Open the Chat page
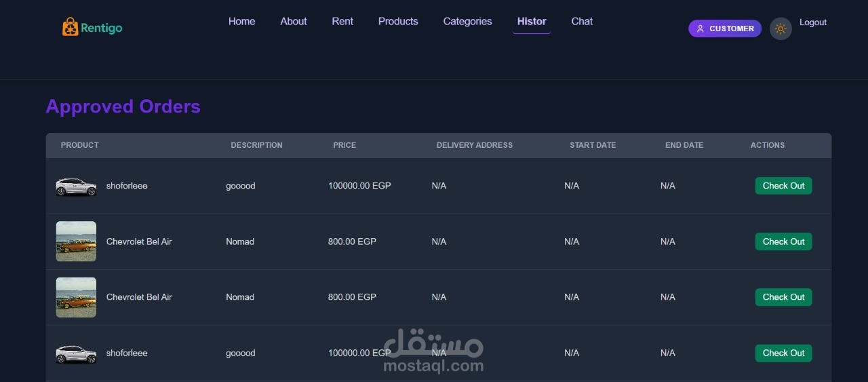868x382 pixels. click(x=582, y=22)
